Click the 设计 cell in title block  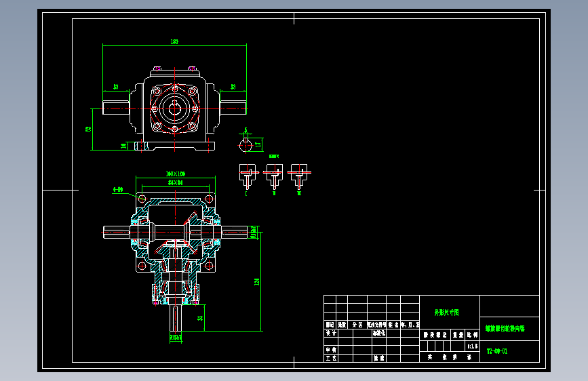click(331, 333)
